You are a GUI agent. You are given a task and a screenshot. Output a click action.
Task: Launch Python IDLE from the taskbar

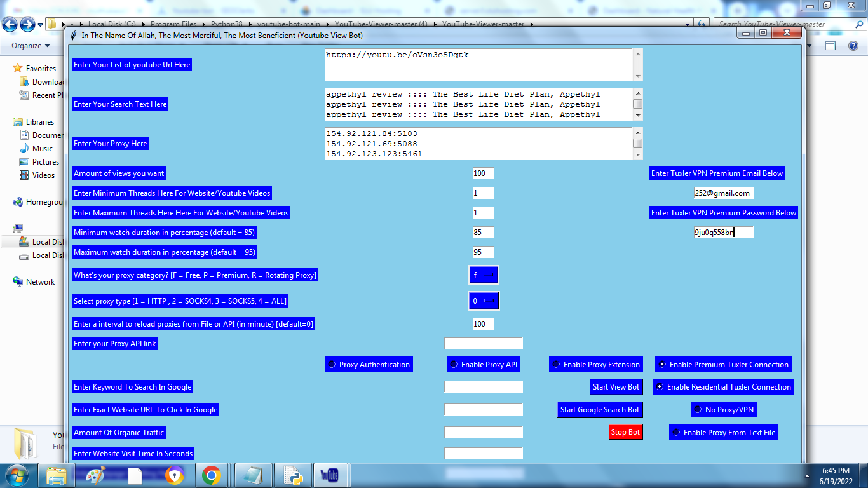click(x=292, y=475)
